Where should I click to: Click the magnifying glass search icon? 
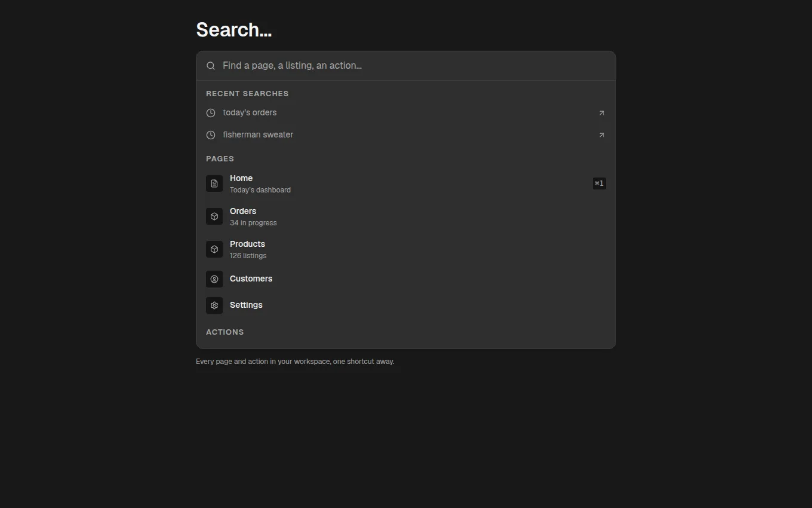point(211,66)
